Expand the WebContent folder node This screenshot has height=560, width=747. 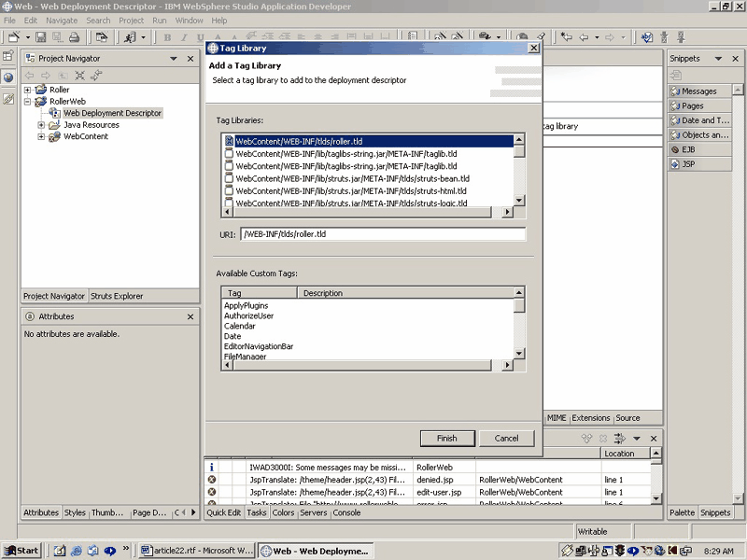[x=41, y=136]
